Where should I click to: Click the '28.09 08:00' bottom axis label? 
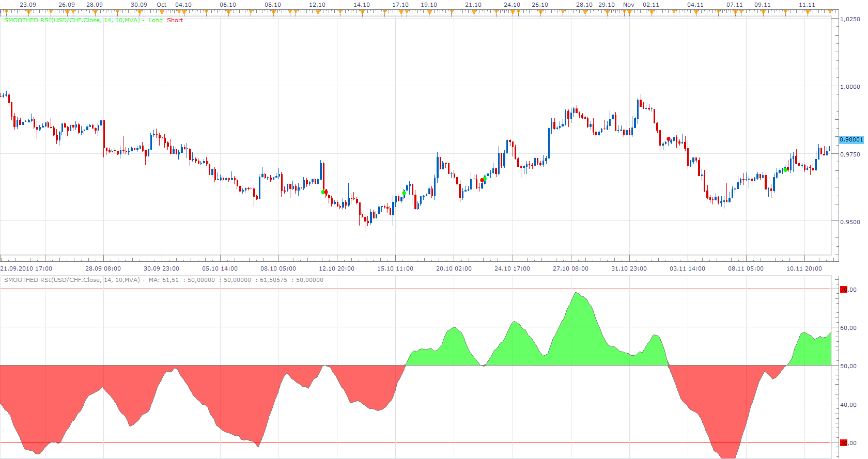[103, 268]
